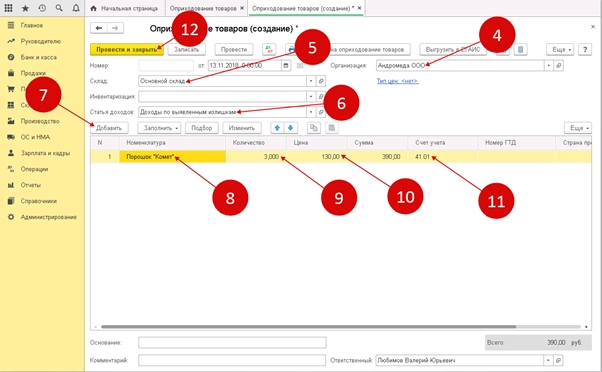Move row up with blue arrow

[277, 128]
